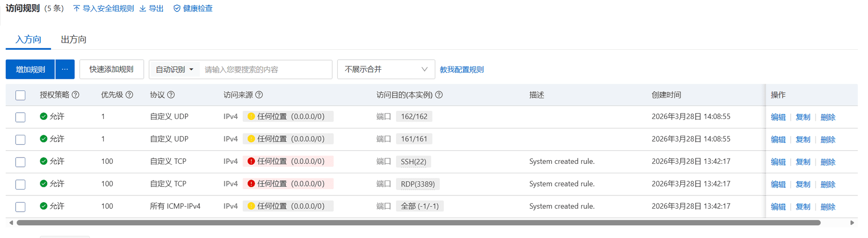Click help icon beside 访问目的(本实例) header
Image resolution: width=868 pixels, height=238 pixels.
(439, 95)
